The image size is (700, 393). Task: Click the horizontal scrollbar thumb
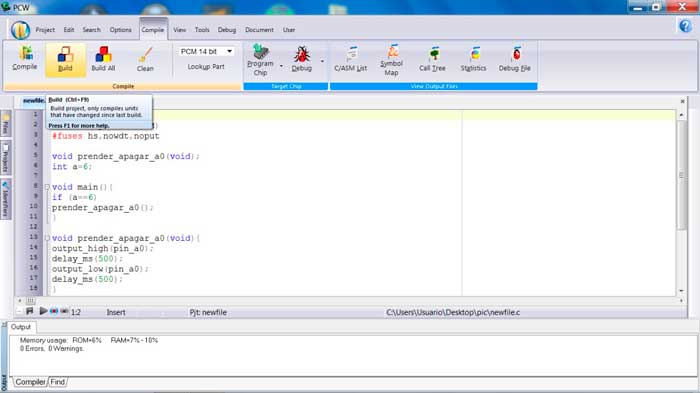(30, 301)
